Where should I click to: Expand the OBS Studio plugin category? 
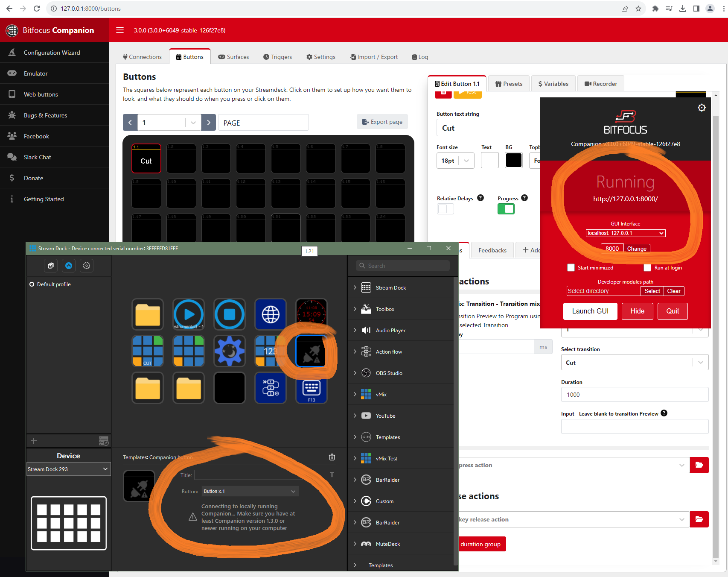tap(355, 373)
